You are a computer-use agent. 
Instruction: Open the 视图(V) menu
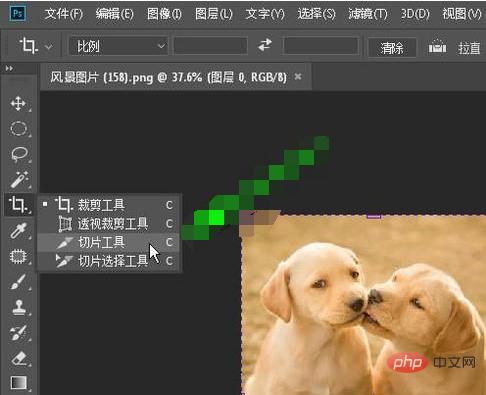pos(462,14)
